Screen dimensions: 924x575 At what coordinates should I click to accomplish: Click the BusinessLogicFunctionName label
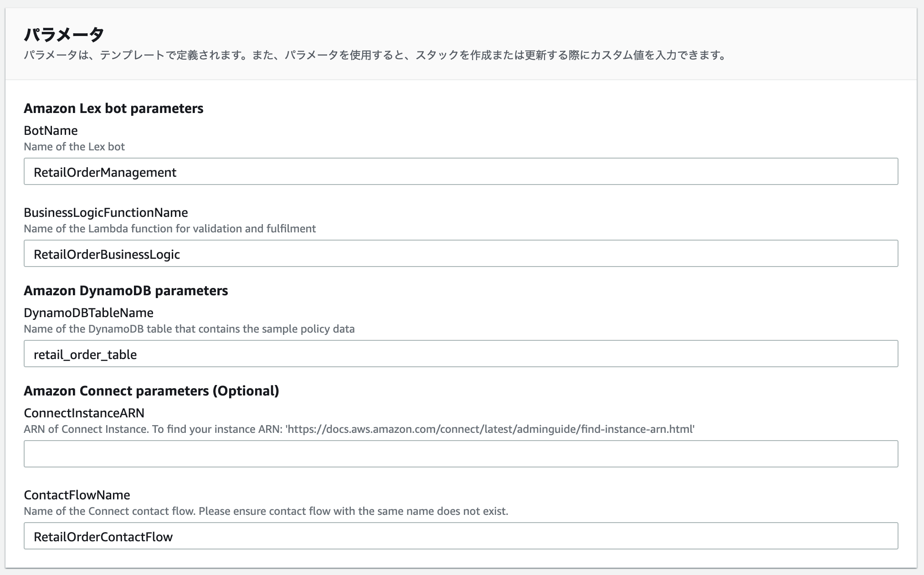point(106,213)
